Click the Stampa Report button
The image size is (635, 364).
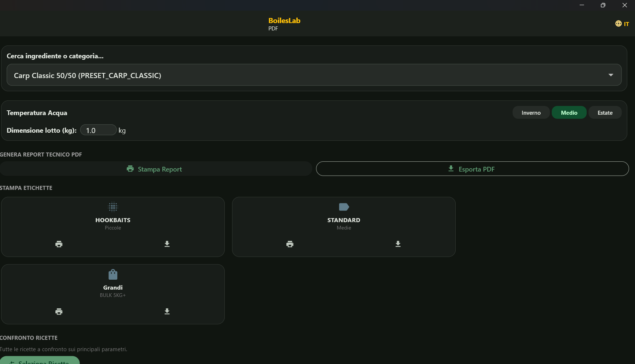156,169
